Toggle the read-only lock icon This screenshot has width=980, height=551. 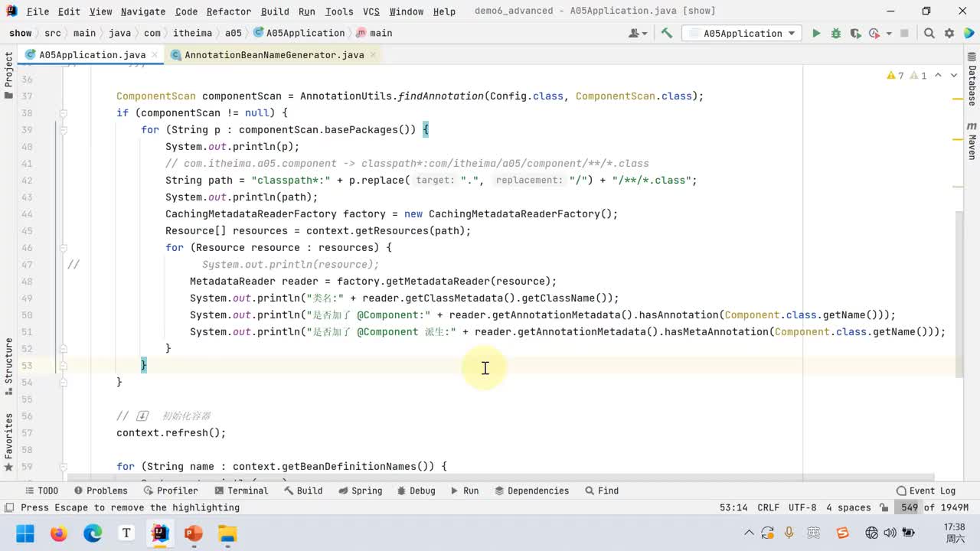(884, 507)
